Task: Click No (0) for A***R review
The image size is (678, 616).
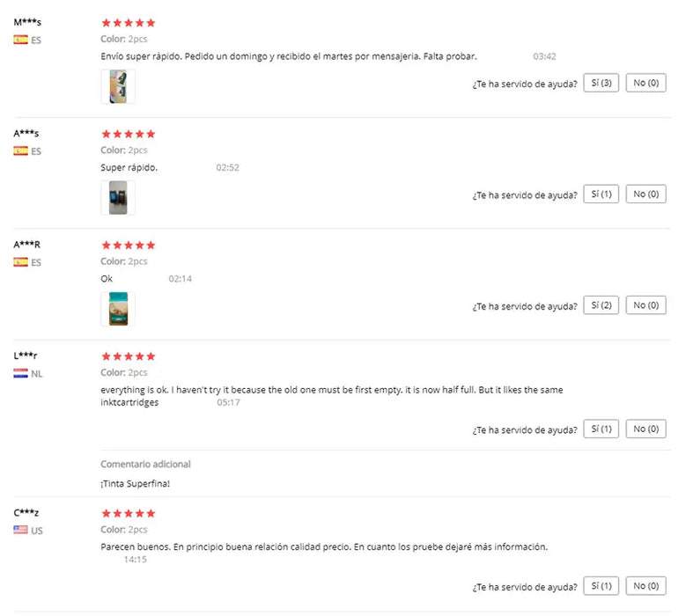Action: click(645, 305)
